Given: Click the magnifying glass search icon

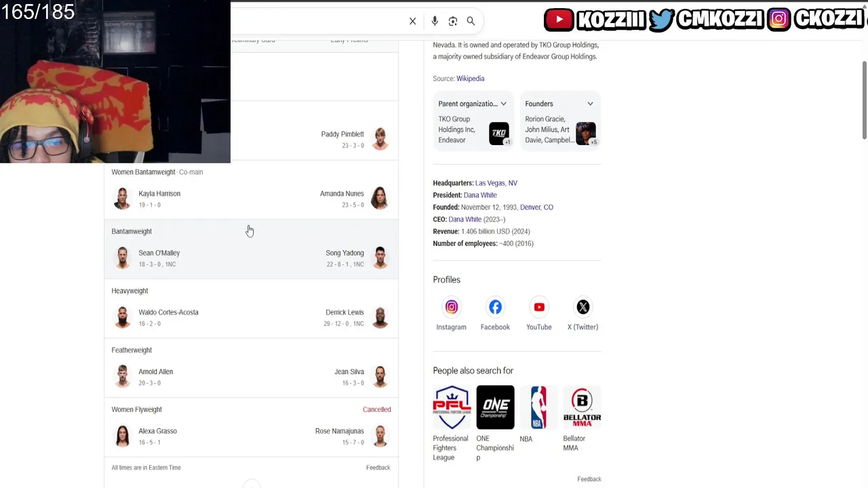Looking at the screenshot, I should tap(471, 21).
